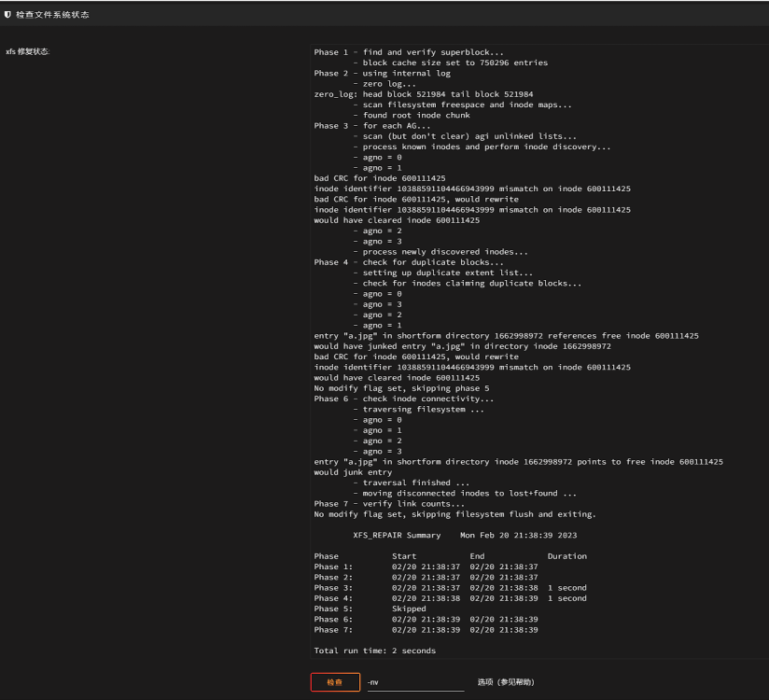Click the 'Start' column header in summary
The width and height of the screenshot is (769, 700).
coord(404,556)
